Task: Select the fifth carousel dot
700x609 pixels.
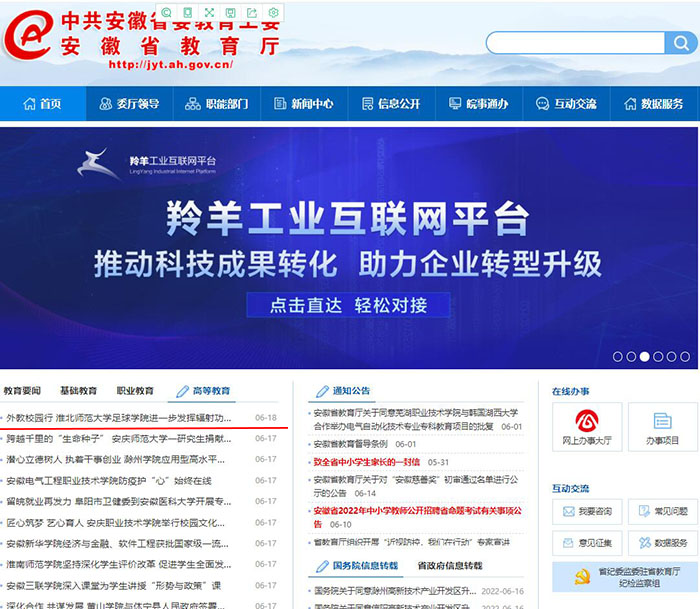Action: point(671,356)
